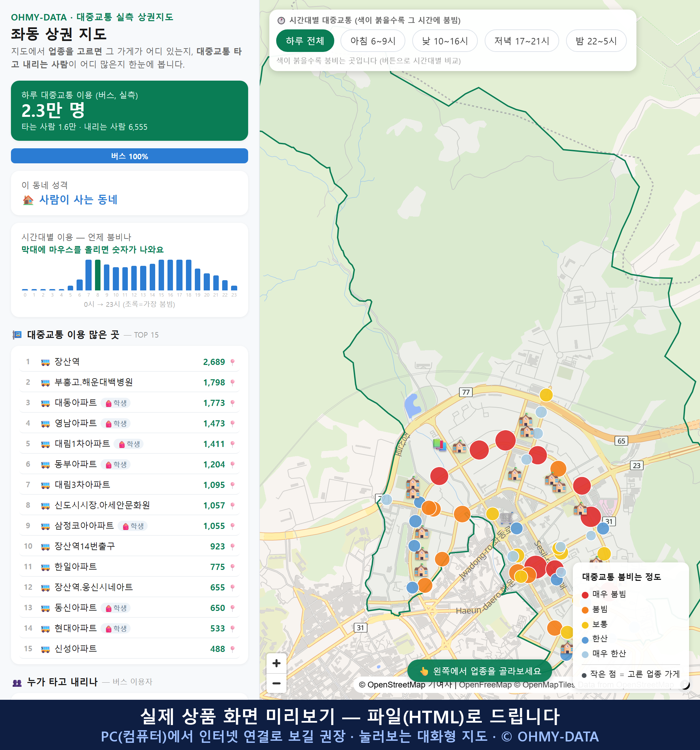Screen dimensions: 700x750
Task: Select the 신성아파트 count 488
Action: 217,649
